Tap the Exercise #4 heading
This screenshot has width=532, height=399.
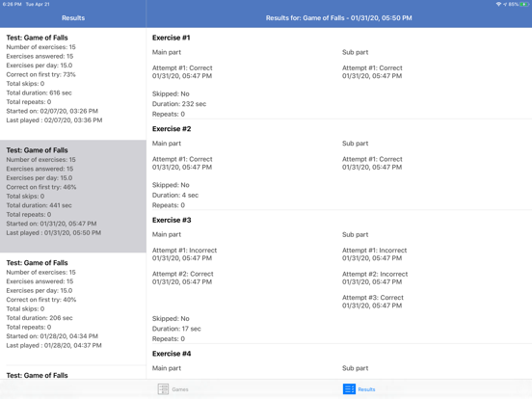pyautogui.click(x=172, y=354)
